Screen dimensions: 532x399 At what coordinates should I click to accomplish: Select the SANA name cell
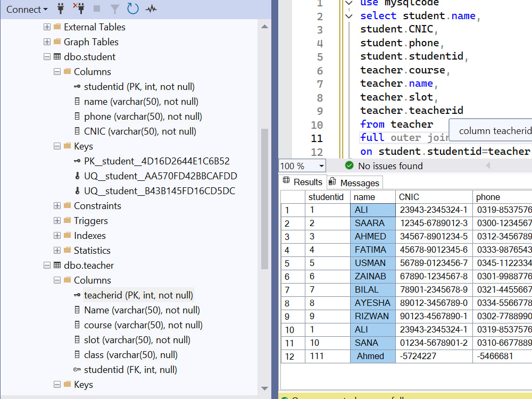coord(372,343)
